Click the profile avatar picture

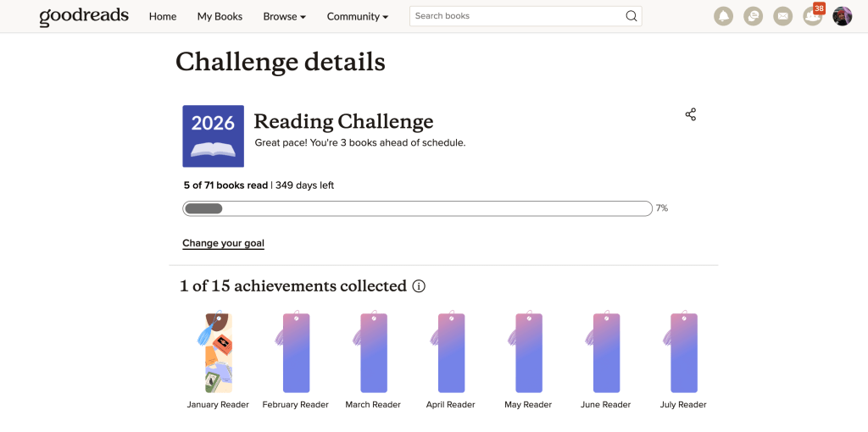842,16
